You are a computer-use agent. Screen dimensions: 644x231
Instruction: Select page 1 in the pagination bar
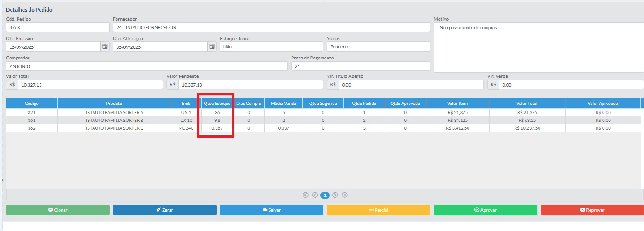pos(325,195)
